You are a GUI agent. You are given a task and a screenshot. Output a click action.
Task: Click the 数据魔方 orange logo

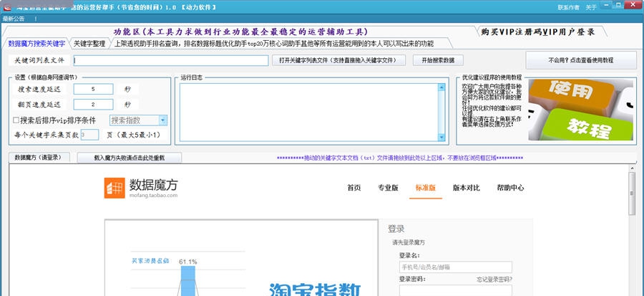pyautogui.click(x=114, y=188)
